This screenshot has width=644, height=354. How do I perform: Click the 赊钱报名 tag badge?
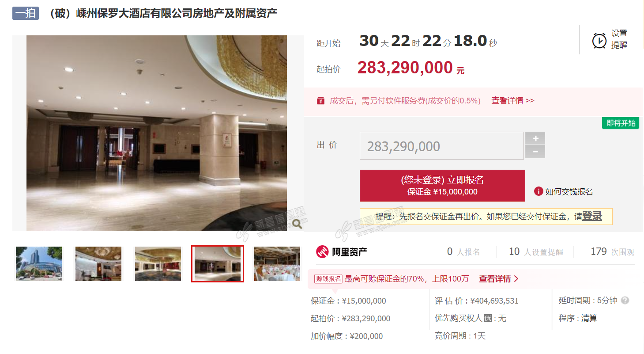328,279
